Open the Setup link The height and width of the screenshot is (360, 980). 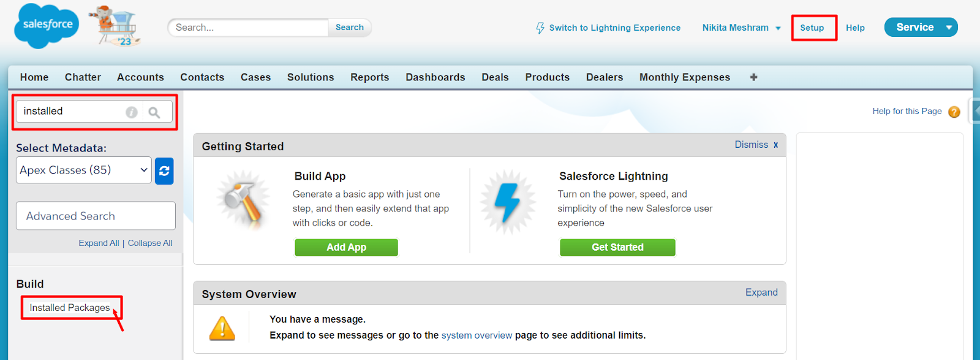tap(812, 28)
